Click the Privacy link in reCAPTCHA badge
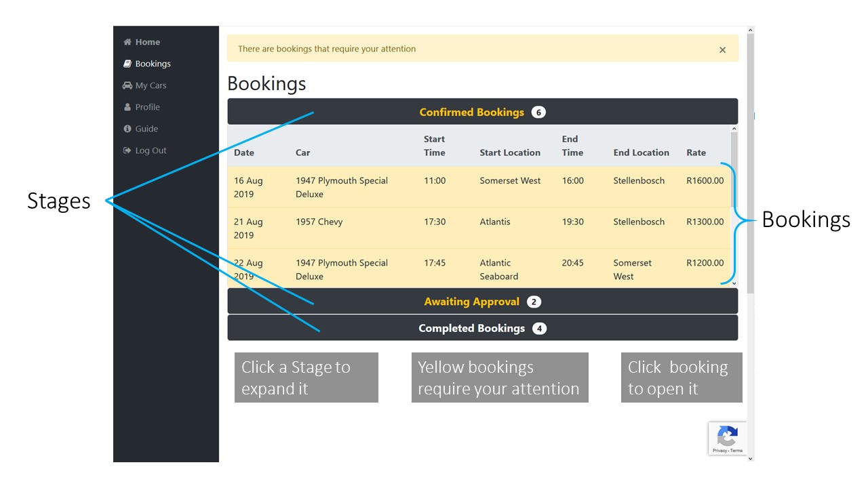The image size is (868, 488). tap(719, 451)
